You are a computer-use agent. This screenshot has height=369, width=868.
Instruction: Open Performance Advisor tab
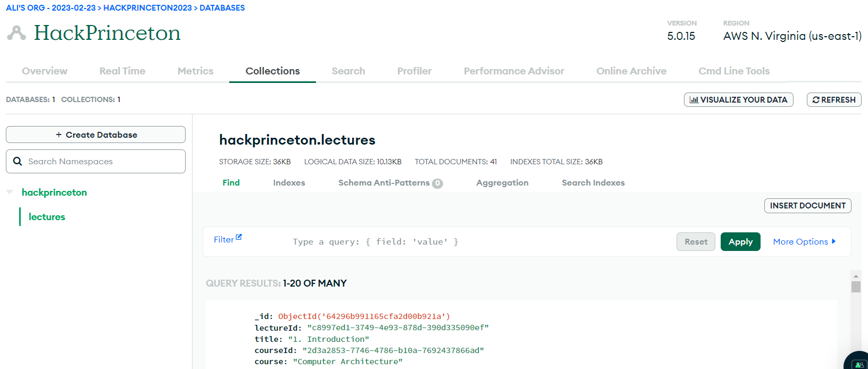(x=514, y=71)
